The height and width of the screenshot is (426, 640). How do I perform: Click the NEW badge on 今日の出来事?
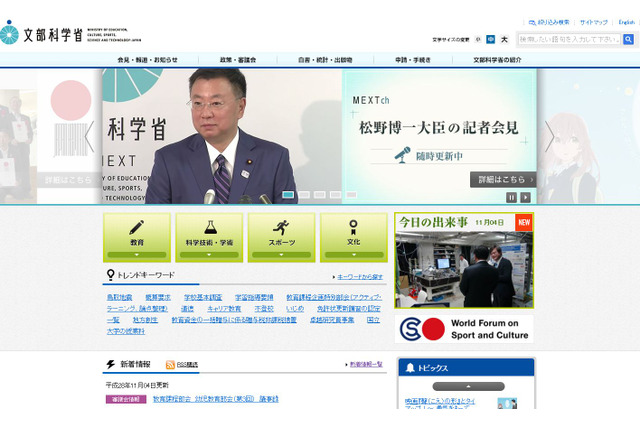(x=524, y=222)
